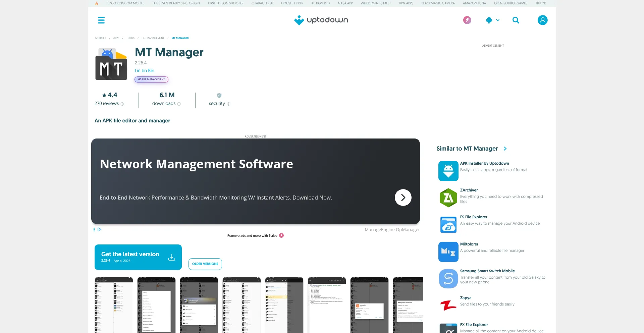The height and width of the screenshot is (333, 644).
Task: Click the ad arrow button
Action: [403, 198]
